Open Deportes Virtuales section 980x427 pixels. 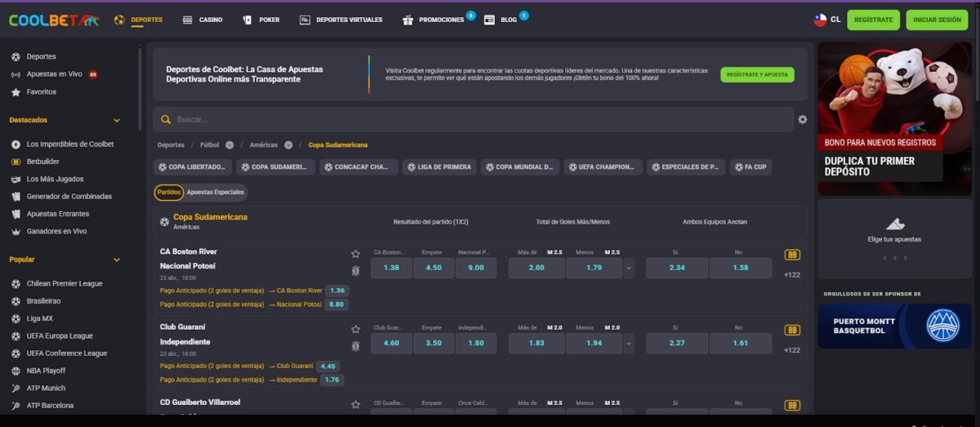tap(341, 20)
